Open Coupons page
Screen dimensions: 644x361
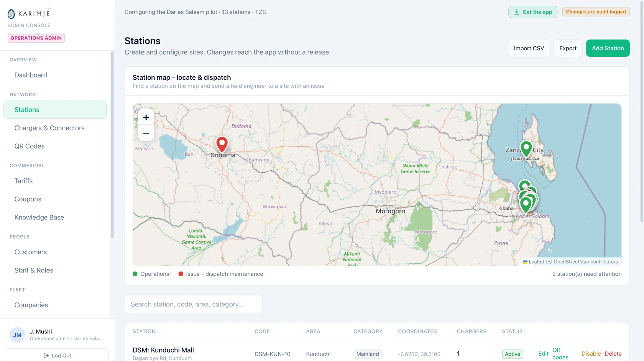click(55, 199)
